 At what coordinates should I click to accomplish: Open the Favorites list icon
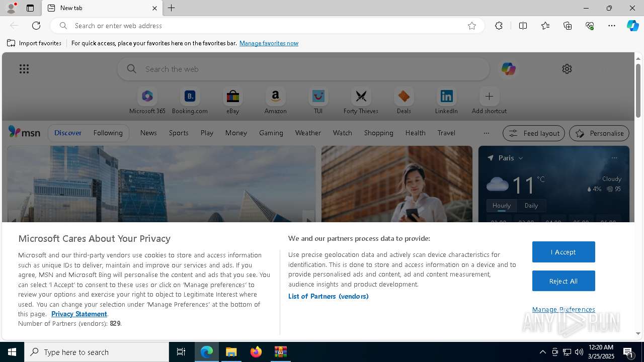click(545, 26)
